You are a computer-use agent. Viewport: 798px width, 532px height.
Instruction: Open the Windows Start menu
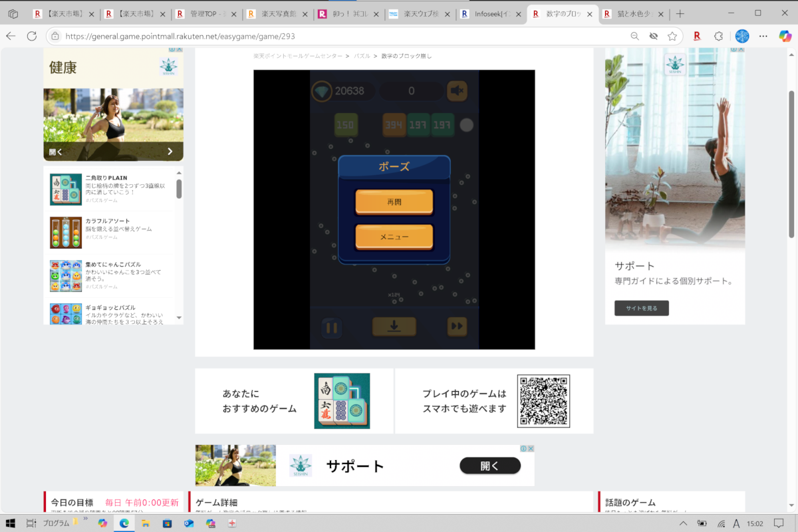pyautogui.click(x=11, y=523)
